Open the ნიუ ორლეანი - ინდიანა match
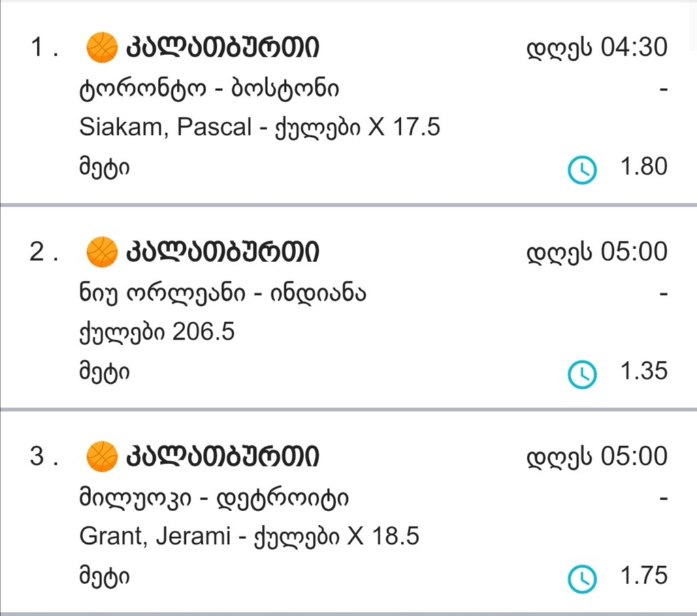697x616 pixels. coord(223,293)
